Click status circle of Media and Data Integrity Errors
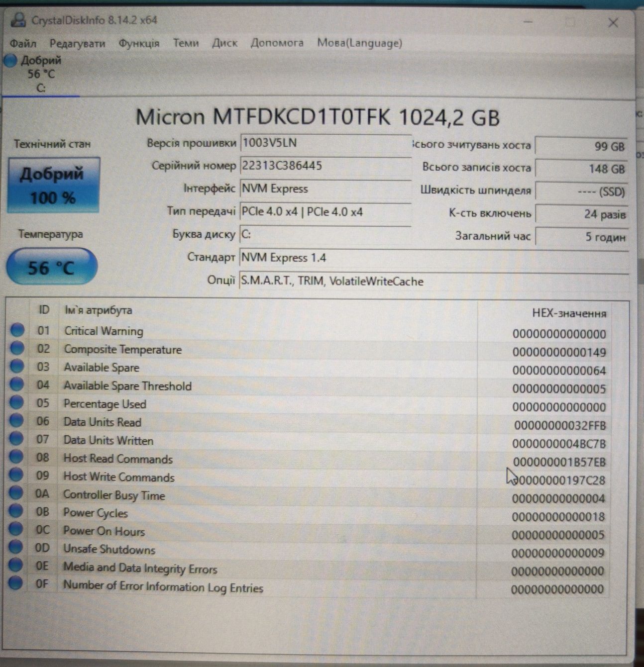The width and height of the screenshot is (644, 667). pos(16,565)
